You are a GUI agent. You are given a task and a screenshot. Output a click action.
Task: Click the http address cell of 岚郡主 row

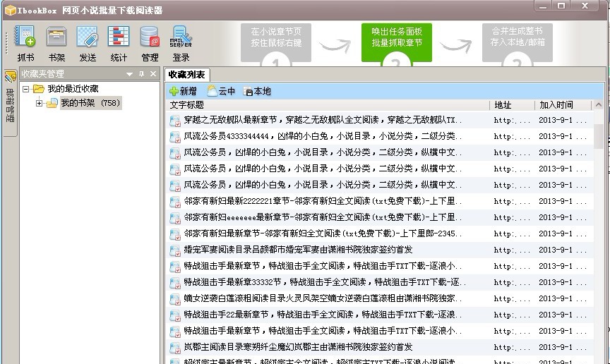[512, 347]
